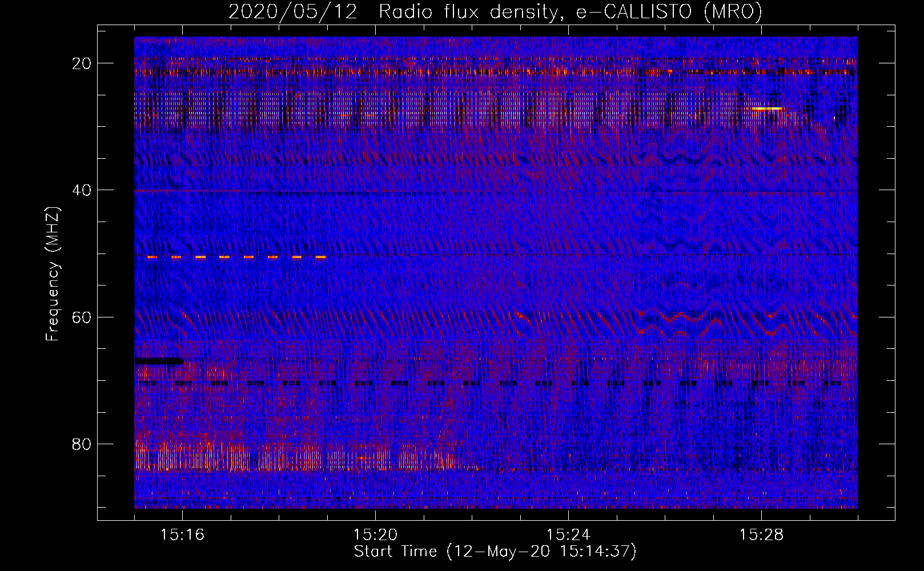The height and width of the screenshot is (571, 924).
Task: Click the 80 MHz frequency tick label
Action: point(82,444)
